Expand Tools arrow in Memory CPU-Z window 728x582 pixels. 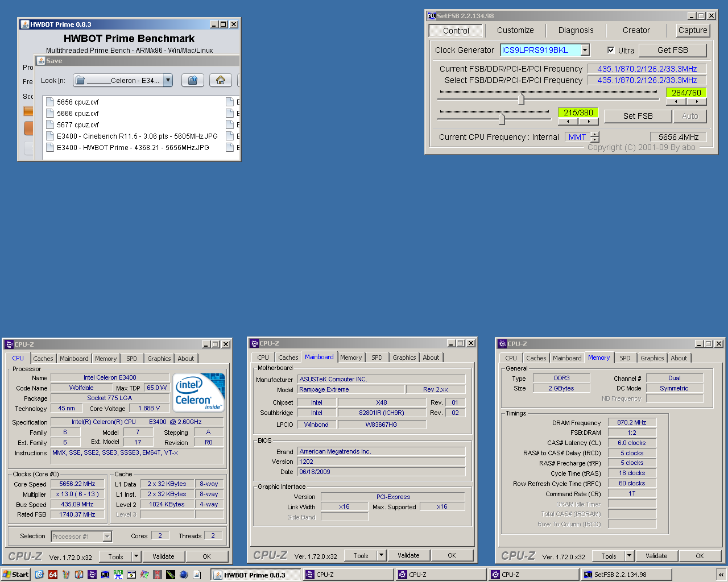tap(629, 556)
